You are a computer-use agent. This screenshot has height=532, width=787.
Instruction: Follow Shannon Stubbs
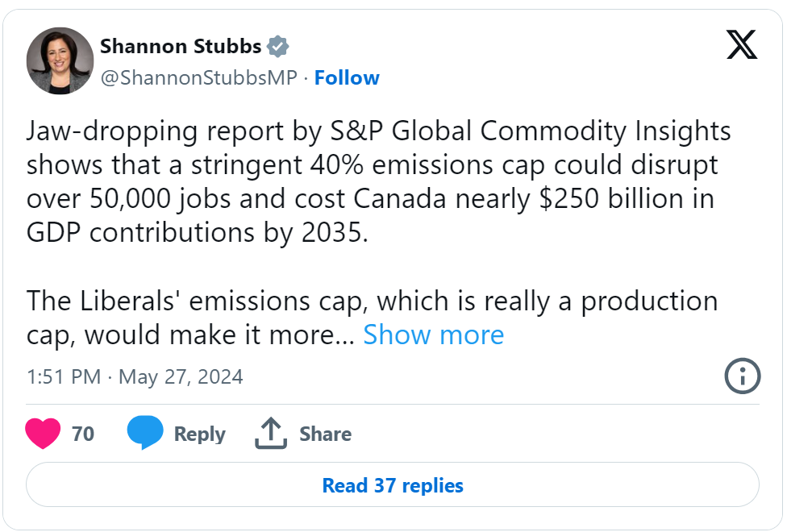point(347,78)
